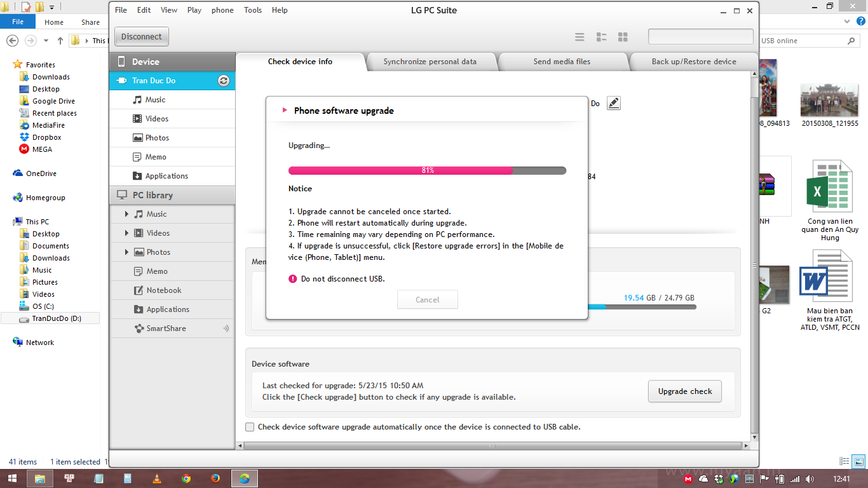Open device Music section
The height and width of the screenshot is (488, 868).
(x=172, y=100)
